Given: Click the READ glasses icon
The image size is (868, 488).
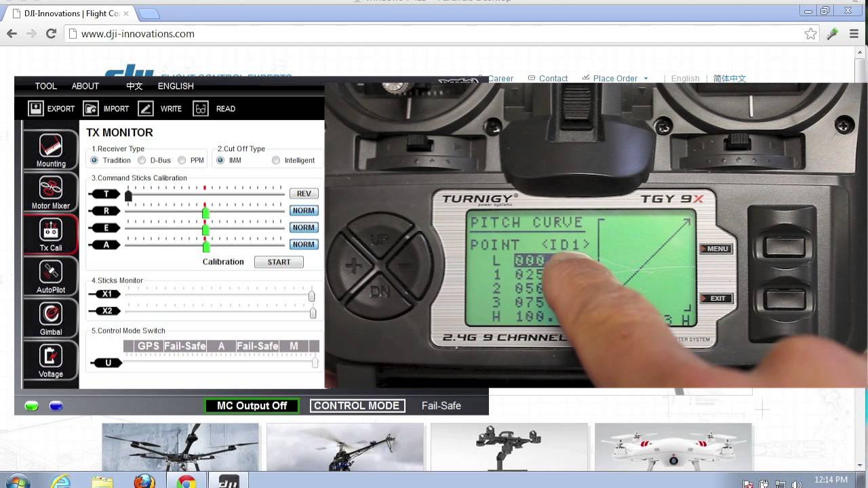Looking at the screenshot, I should tap(201, 108).
